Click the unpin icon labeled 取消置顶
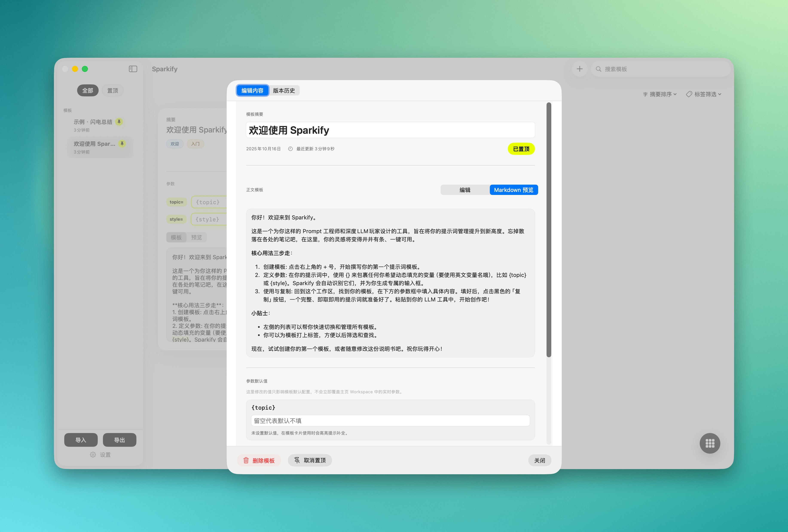Screen dimensions: 788x532 (297, 460)
